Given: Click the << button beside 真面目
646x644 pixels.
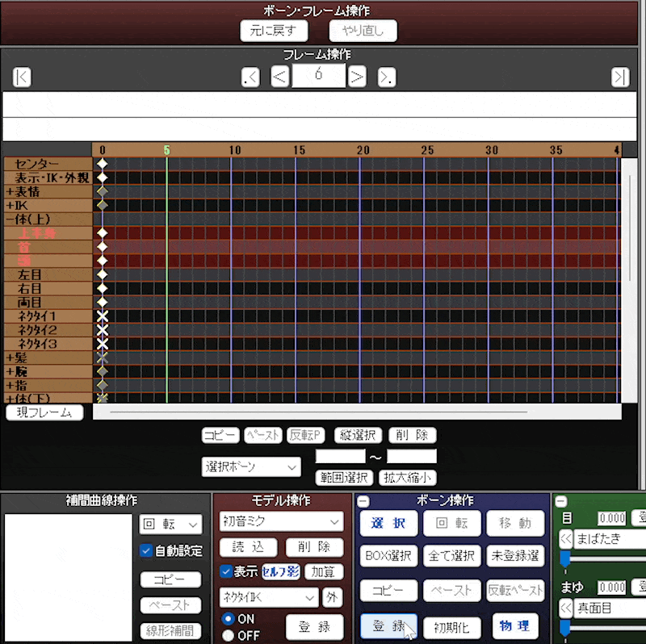Looking at the screenshot, I should 566,608.
